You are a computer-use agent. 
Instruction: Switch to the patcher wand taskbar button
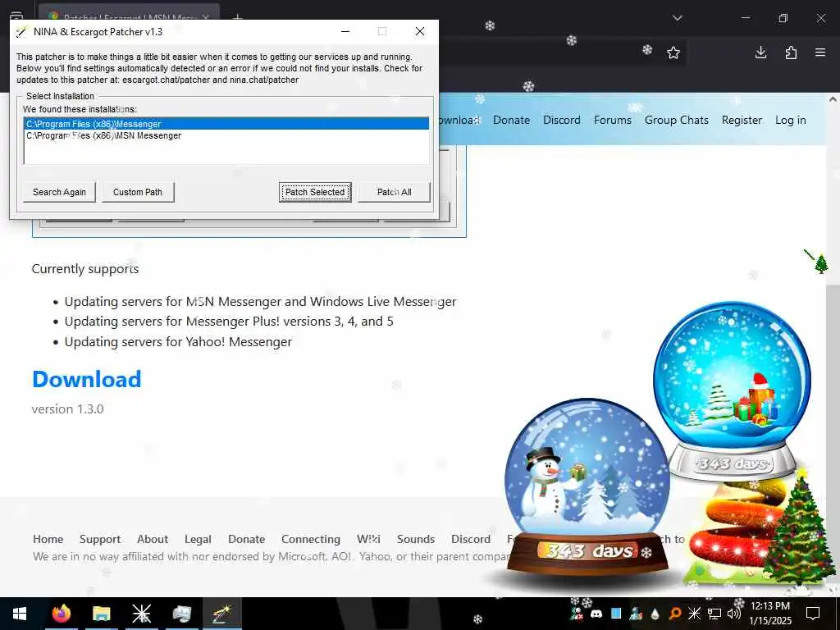click(x=221, y=614)
